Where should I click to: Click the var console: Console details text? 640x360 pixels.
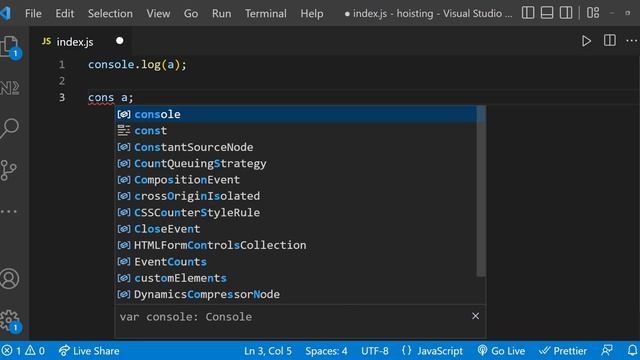tap(186, 317)
